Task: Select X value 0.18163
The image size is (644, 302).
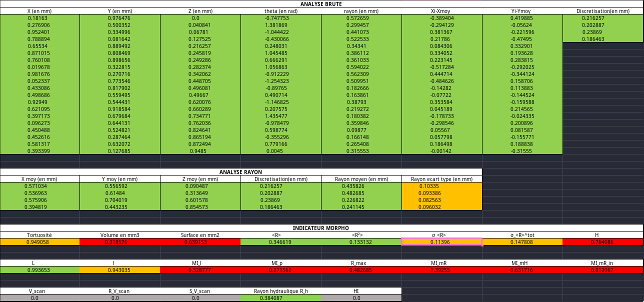Action: point(39,18)
